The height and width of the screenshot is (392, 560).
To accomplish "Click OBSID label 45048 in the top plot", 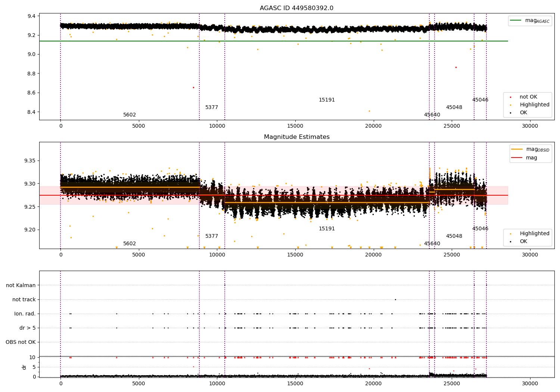I will (x=454, y=108).
